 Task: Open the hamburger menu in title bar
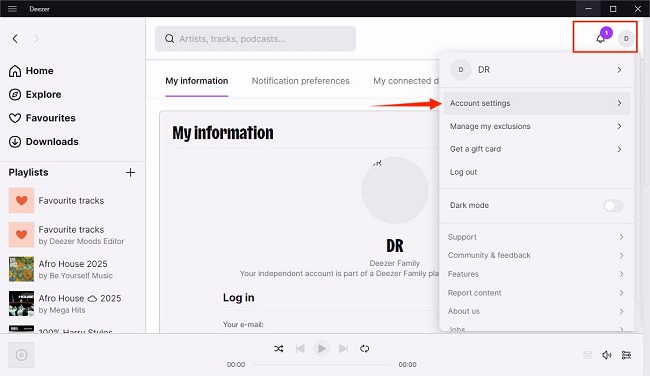click(12, 9)
